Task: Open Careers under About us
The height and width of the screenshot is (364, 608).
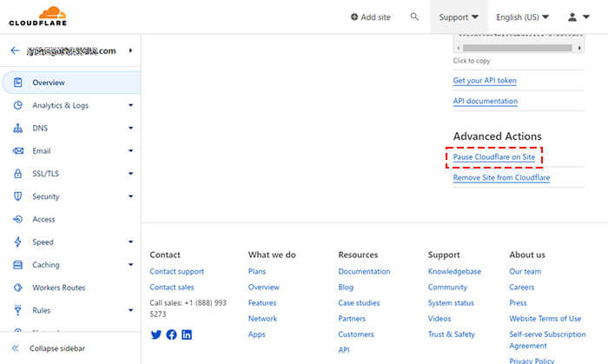Action: coord(521,288)
